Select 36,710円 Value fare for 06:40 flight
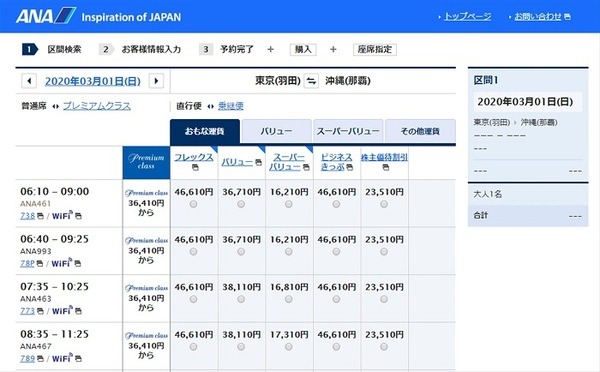Viewport: 600px width, 372px height. (x=241, y=252)
